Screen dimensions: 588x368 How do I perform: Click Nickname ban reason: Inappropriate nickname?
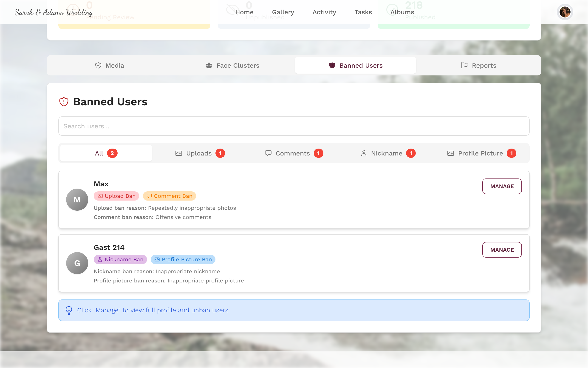[157, 271]
